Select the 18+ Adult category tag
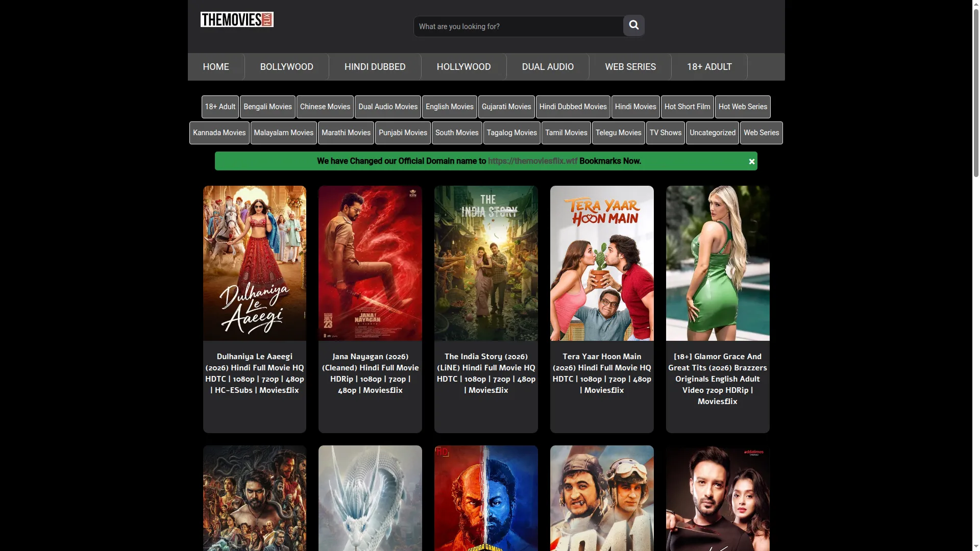Screen dimensions: 980x551 [x=220, y=107]
